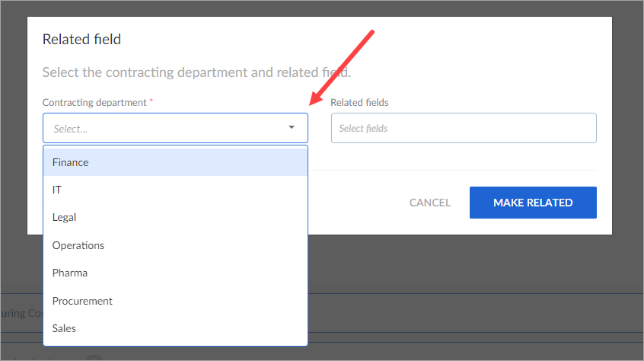Select the Operations option

pos(175,245)
